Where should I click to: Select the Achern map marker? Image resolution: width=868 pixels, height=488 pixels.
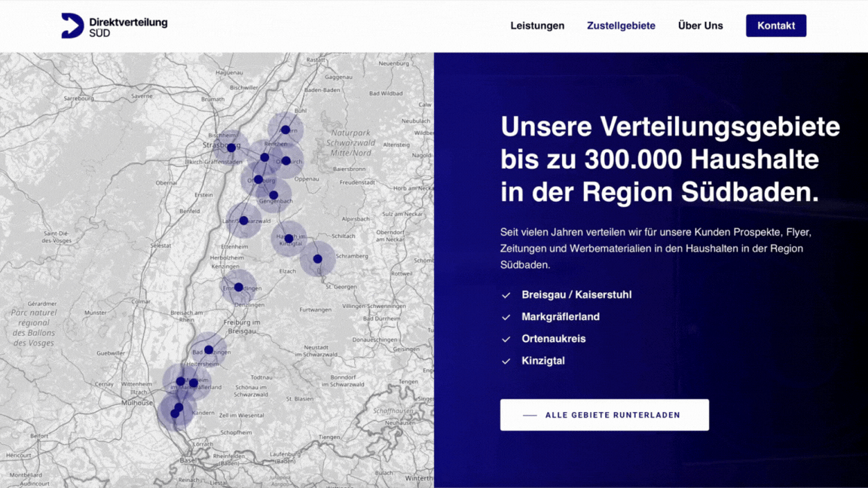click(286, 130)
